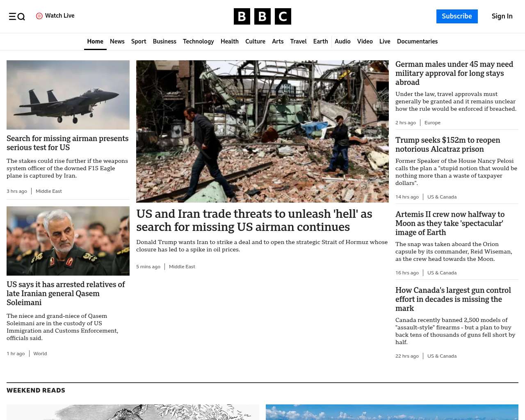
Task: Open the Audio section
Action: tap(342, 41)
